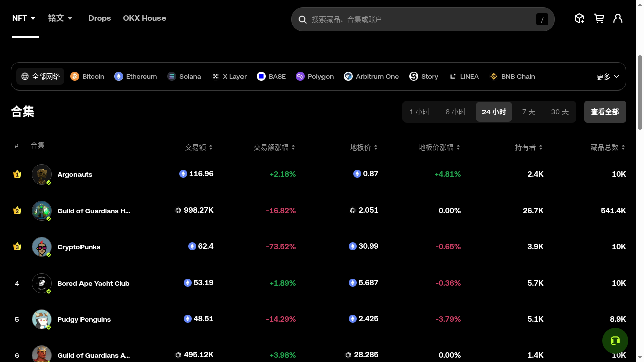Open Bored Ape Yacht Club collection
Screen dimensions: 644x362
(x=94, y=283)
